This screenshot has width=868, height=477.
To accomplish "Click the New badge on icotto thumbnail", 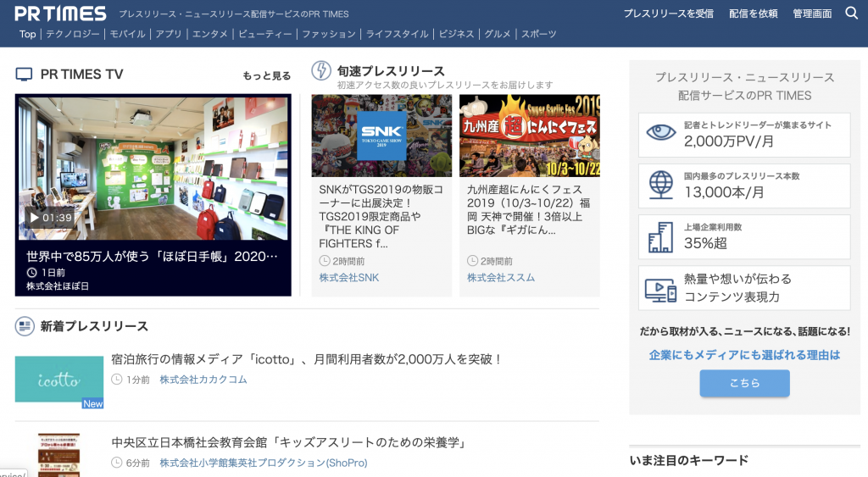I will point(93,403).
